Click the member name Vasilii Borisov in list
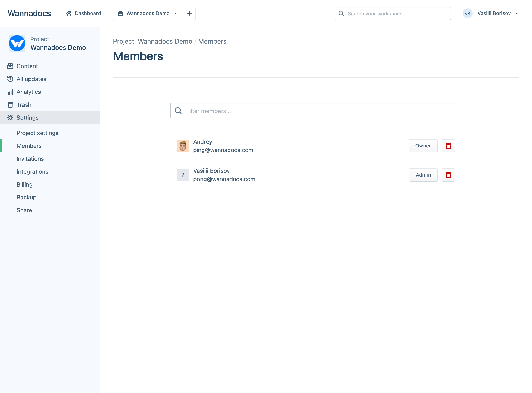Screen dimensions: 532x393 pyautogui.click(x=211, y=171)
